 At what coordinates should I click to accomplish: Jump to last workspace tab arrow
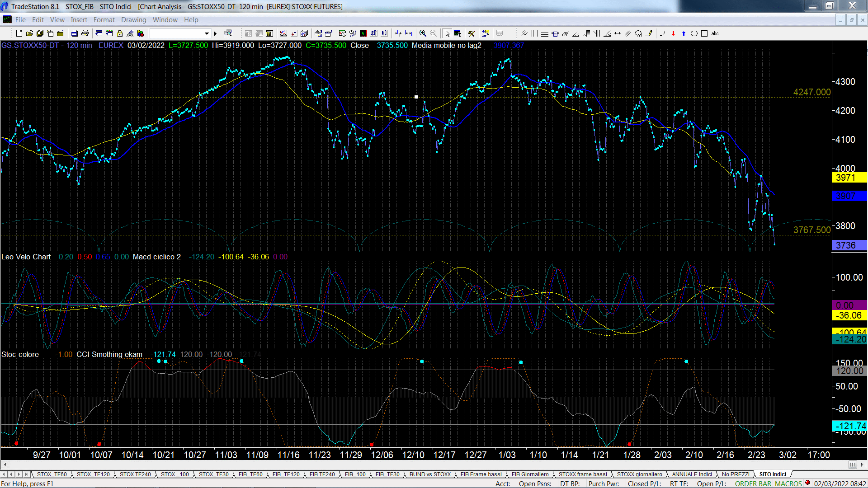point(26,474)
